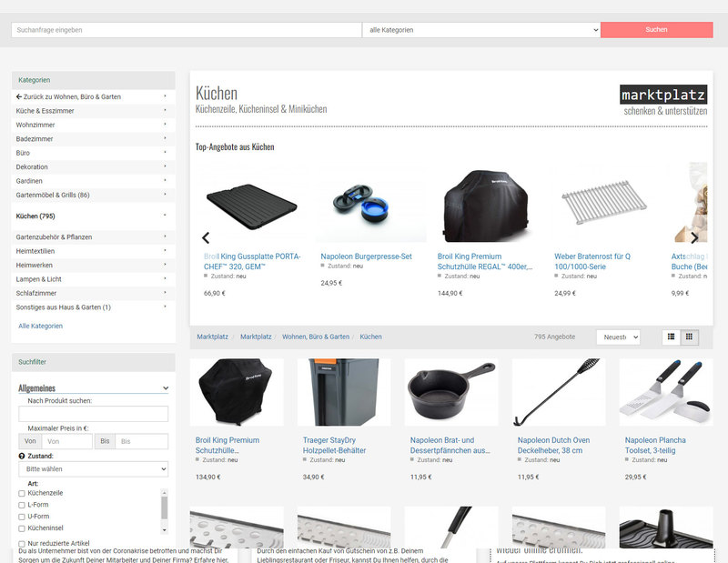Viewport: 728px width, 563px height.
Task: Open Napoleon Burgerpresse-Set title link
Action: [x=367, y=256]
